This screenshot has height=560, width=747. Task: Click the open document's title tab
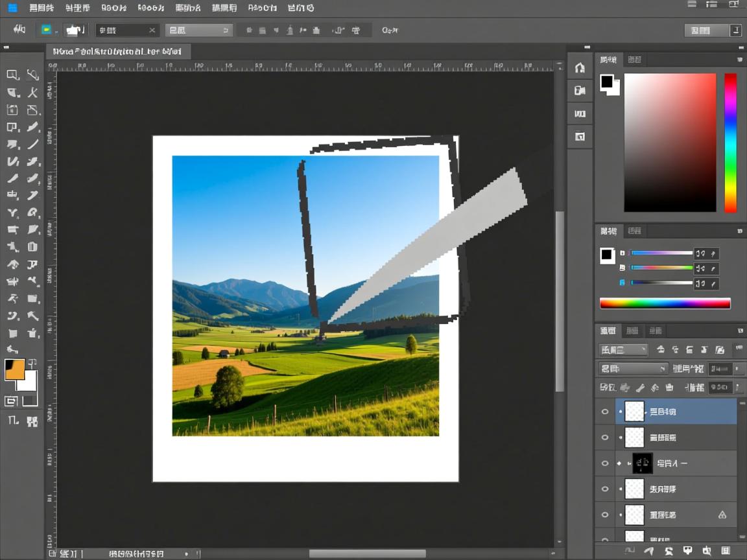(x=117, y=51)
